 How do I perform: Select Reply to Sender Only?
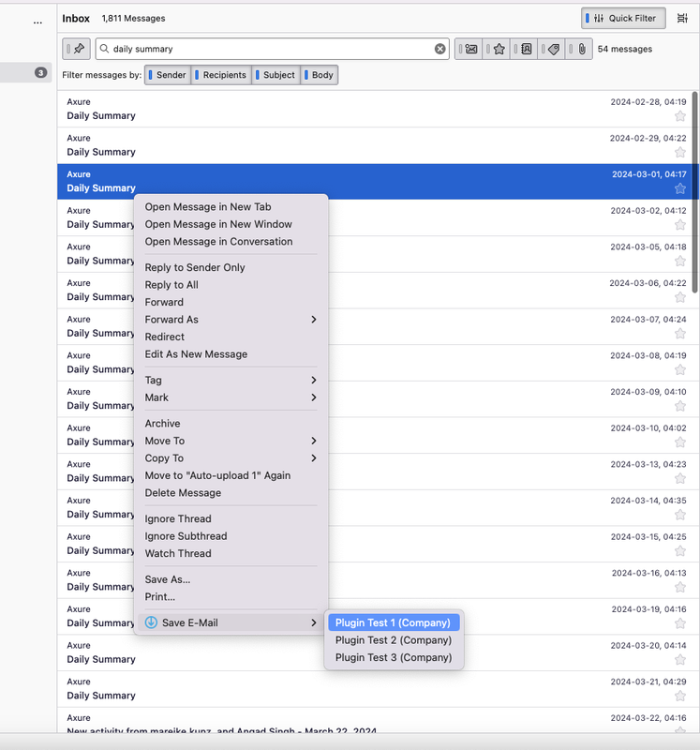(x=231, y=267)
